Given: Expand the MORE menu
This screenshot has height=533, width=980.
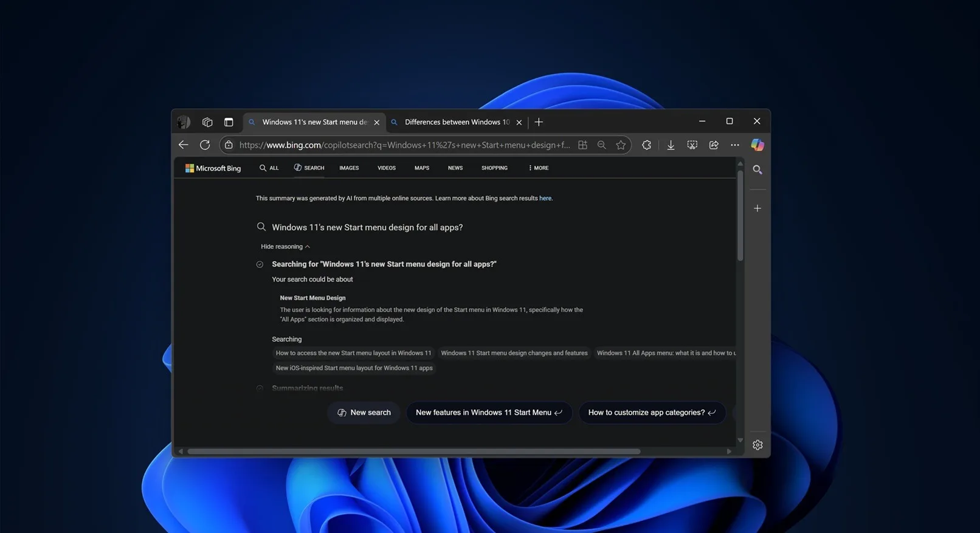Looking at the screenshot, I should 539,168.
